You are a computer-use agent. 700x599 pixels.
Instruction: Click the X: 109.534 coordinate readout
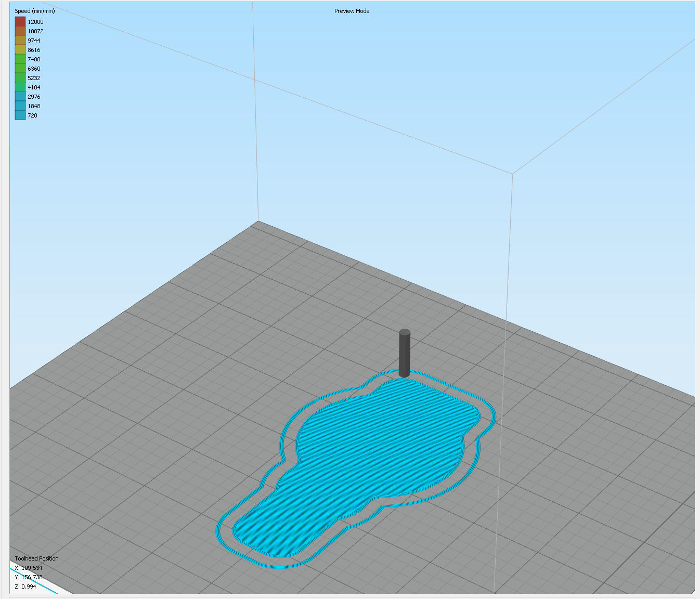click(28, 567)
